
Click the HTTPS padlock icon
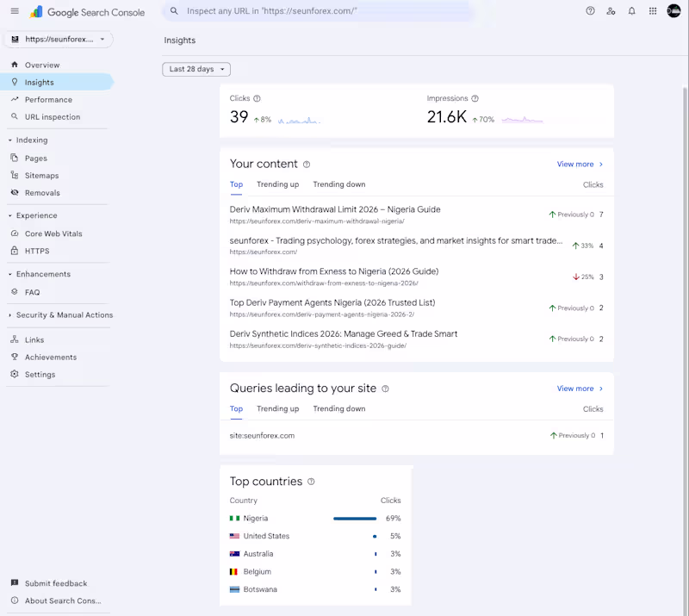(15, 251)
